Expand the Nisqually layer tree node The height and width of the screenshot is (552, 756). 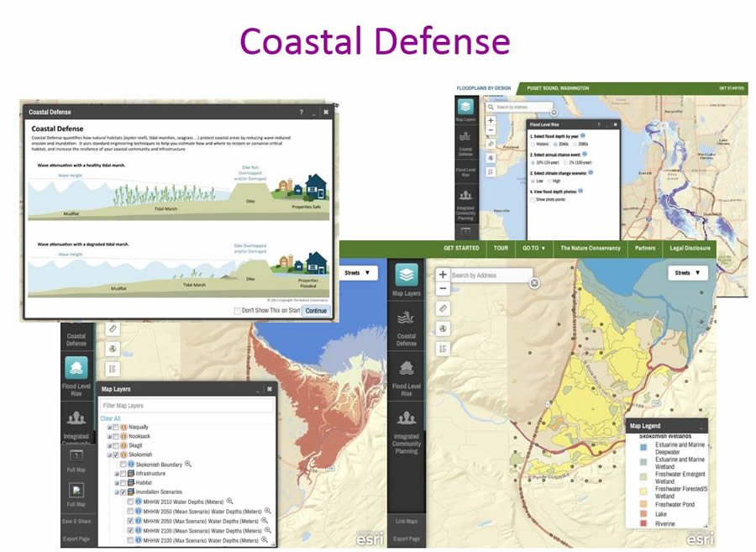(108, 427)
